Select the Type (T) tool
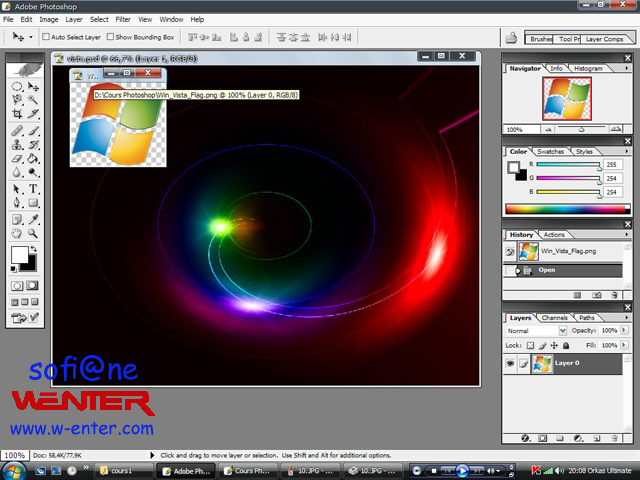 pos(33,189)
